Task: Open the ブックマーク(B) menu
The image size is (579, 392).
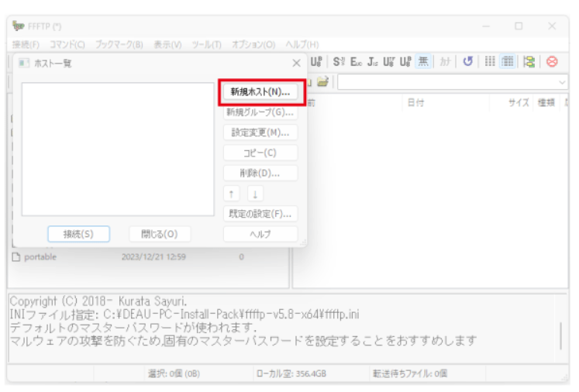Action: (119, 44)
